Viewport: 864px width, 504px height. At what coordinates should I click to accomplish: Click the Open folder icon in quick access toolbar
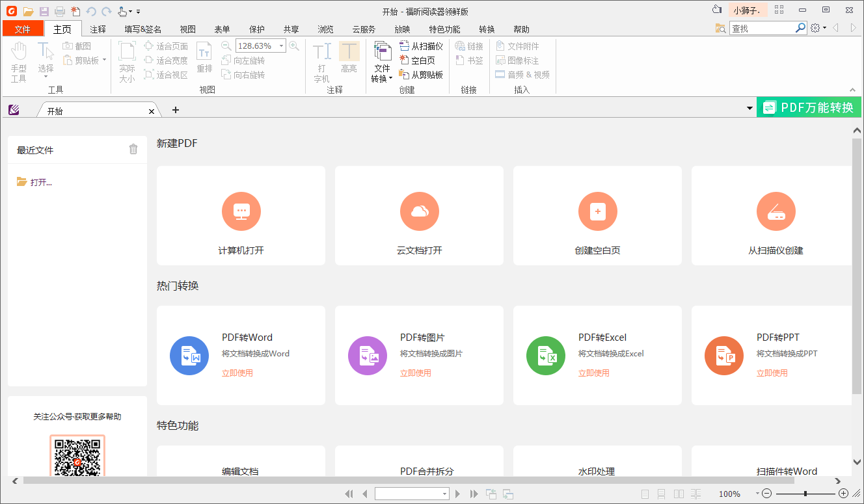(x=28, y=11)
